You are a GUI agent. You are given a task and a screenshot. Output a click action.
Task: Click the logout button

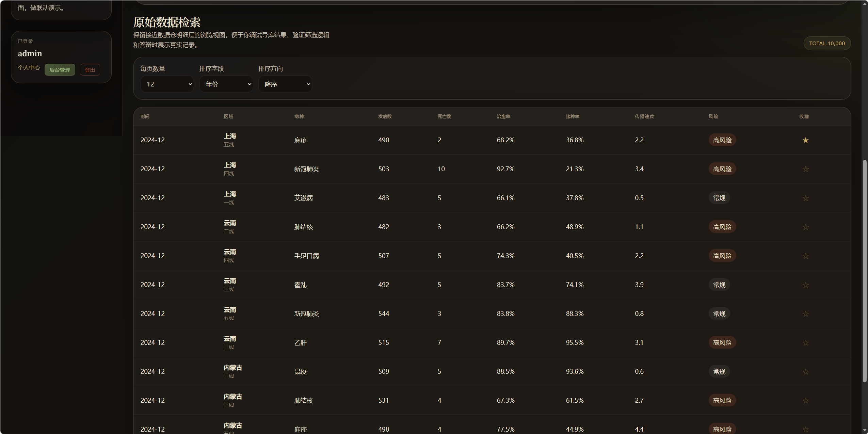90,70
